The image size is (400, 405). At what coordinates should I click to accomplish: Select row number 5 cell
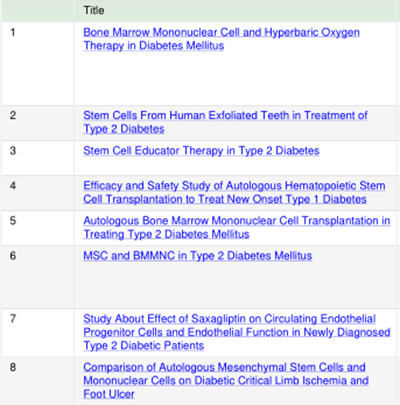(x=37, y=228)
